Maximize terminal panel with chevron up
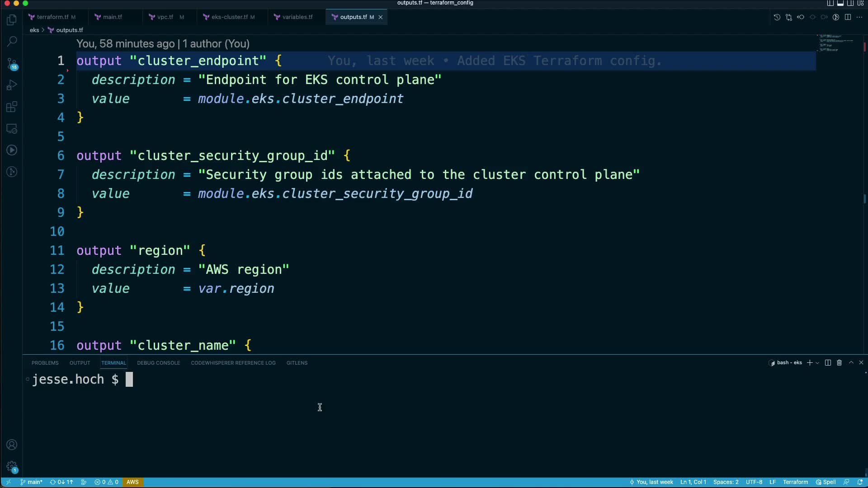Viewport: 868px width, 488px height. coord(851,363)
